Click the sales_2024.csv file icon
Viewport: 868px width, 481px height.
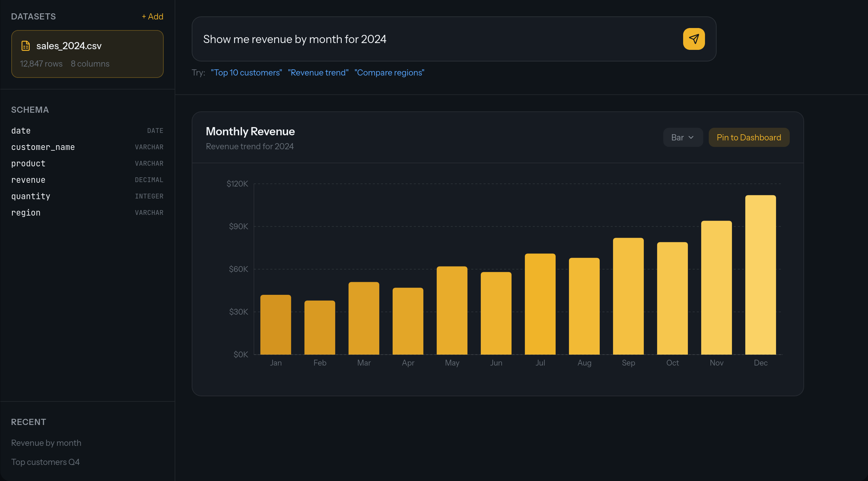26,46
